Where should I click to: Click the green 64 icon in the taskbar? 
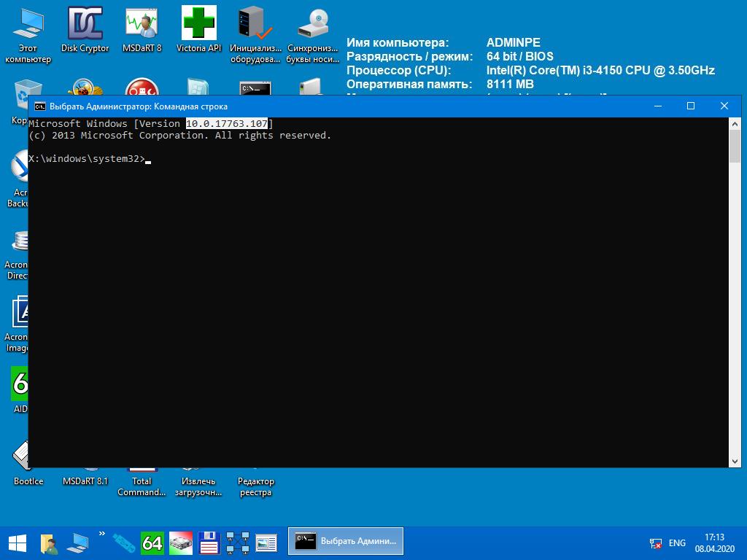point(152,542)
